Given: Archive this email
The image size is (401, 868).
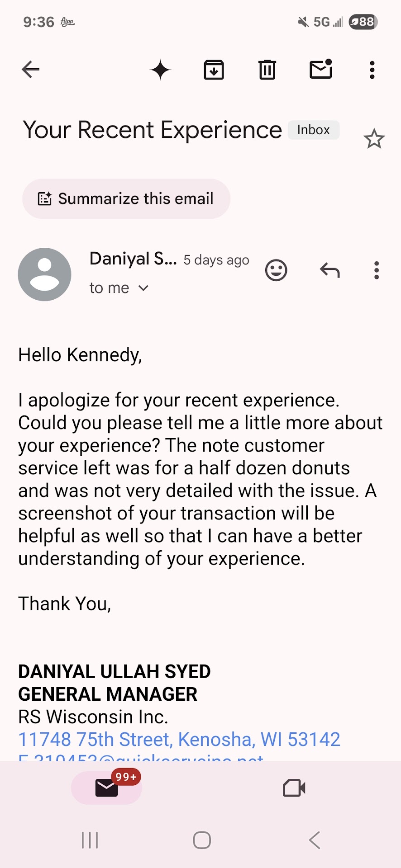Looking at the screenshot, I should 214,70.
